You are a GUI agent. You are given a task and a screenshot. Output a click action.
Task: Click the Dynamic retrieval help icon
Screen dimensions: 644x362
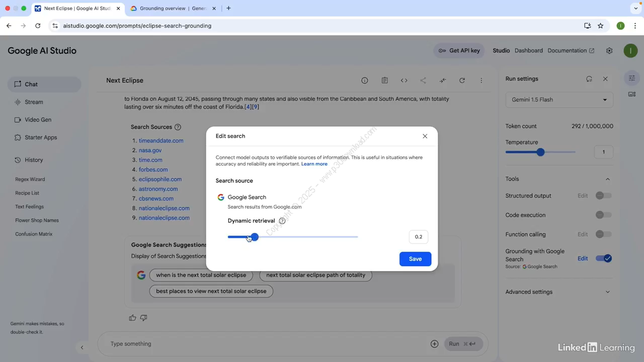282,221
